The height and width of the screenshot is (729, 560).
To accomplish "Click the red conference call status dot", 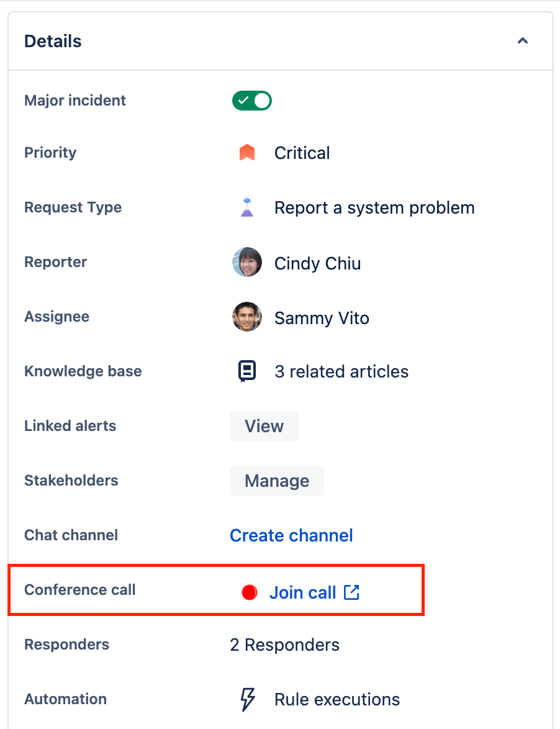I will (248, 592).
